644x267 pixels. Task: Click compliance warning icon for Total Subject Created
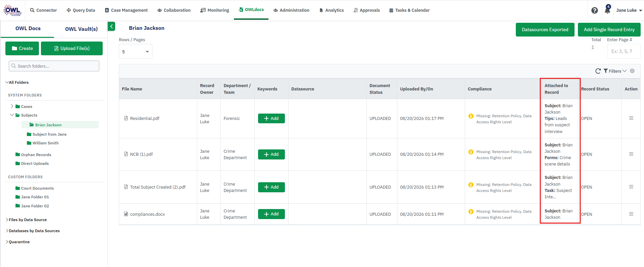[471, 185]
